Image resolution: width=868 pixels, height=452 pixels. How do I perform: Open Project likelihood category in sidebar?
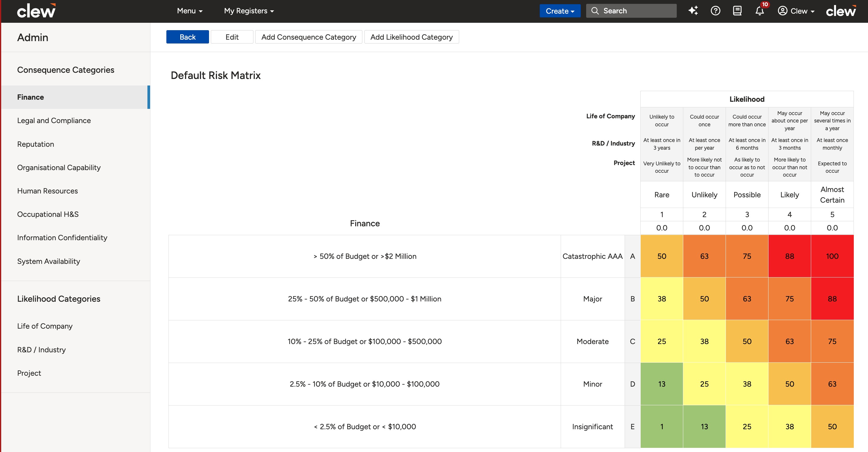coord(75,373)
